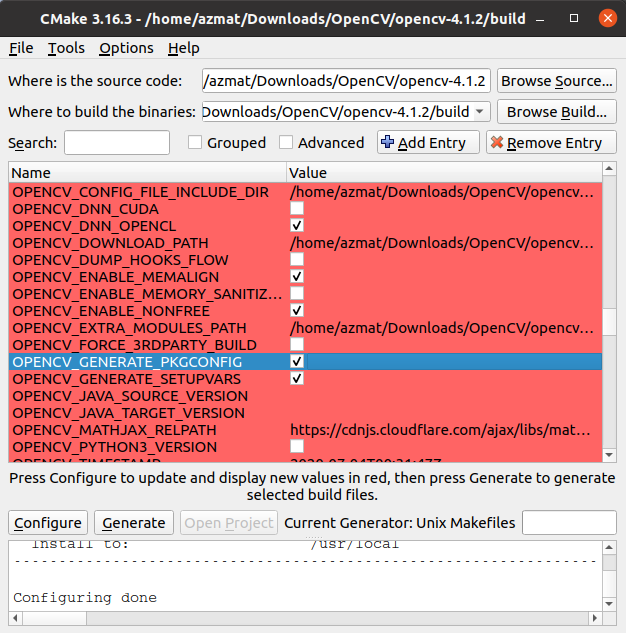Click Browse Source button
This screenshot has width=626, height=633.
[x=557, y=81]
